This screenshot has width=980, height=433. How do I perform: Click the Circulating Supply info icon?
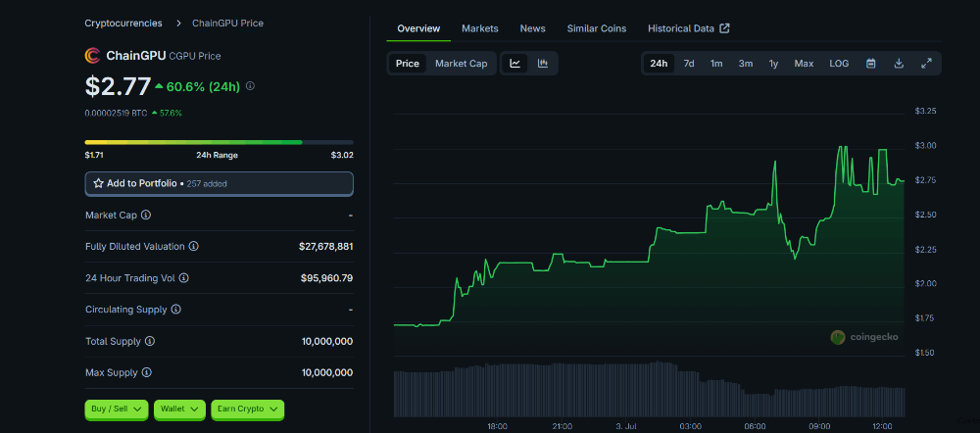point(176,310)
